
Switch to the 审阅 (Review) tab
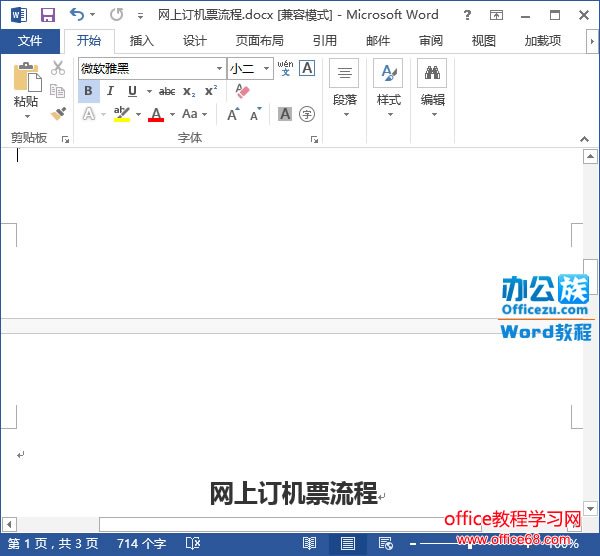click(431, 41)
